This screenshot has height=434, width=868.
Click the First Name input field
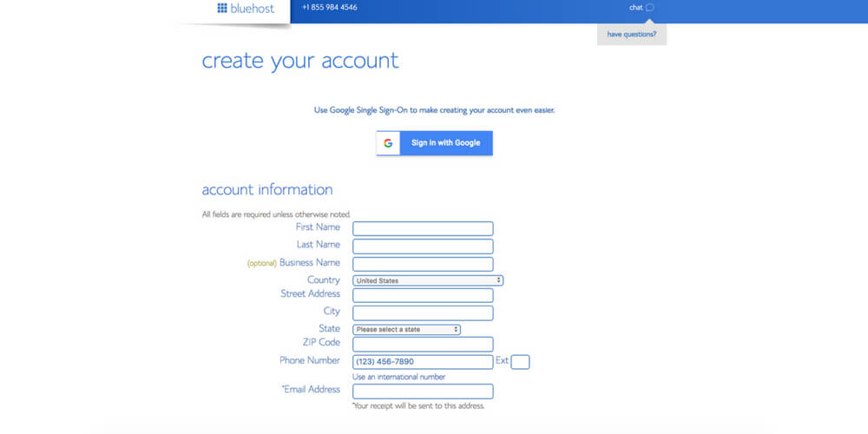pos(423,228)
